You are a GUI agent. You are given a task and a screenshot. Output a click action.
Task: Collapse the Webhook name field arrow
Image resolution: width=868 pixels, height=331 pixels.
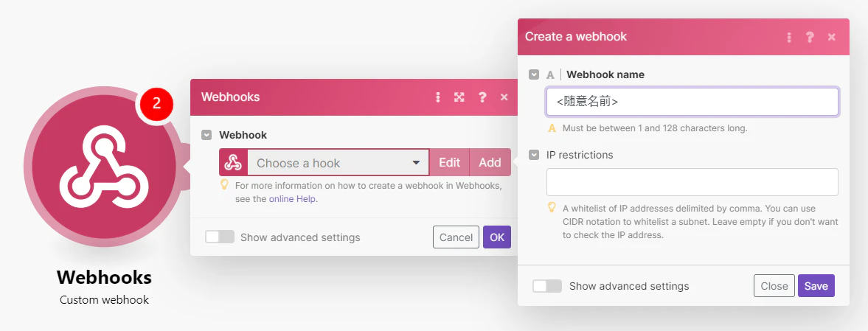coord(534,74)
